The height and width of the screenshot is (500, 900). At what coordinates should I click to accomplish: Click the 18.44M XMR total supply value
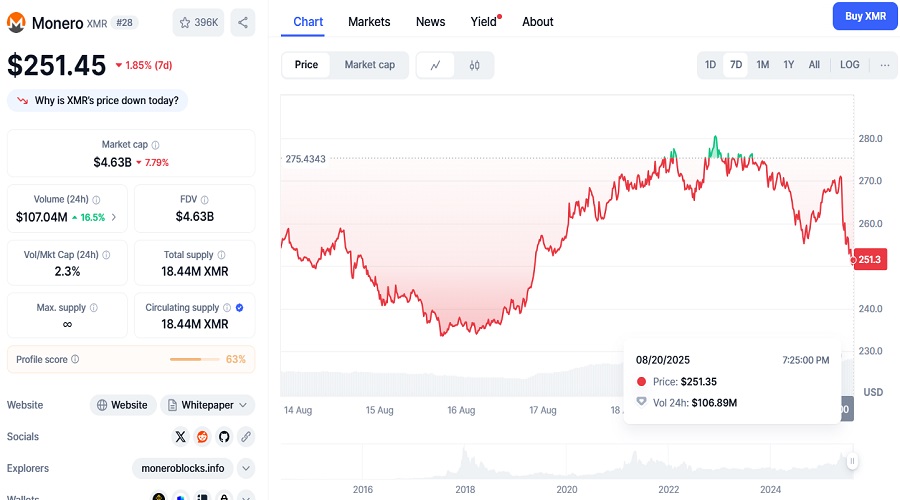(195, 272)
